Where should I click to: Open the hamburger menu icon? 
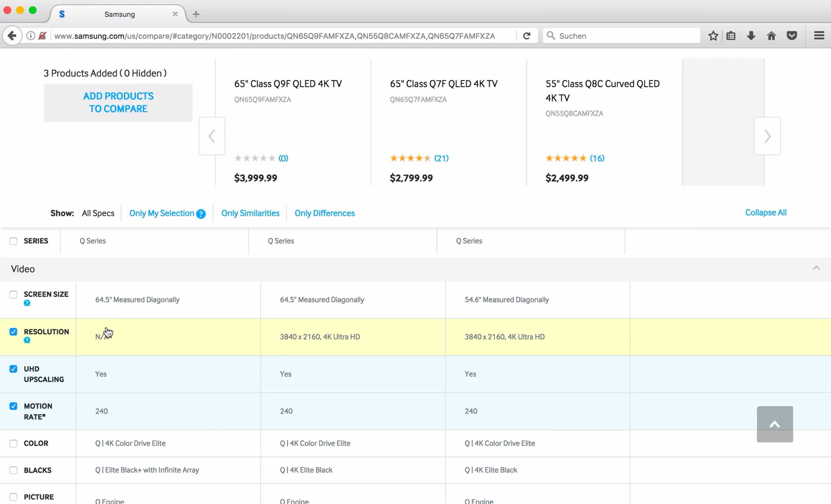point(819,36)
